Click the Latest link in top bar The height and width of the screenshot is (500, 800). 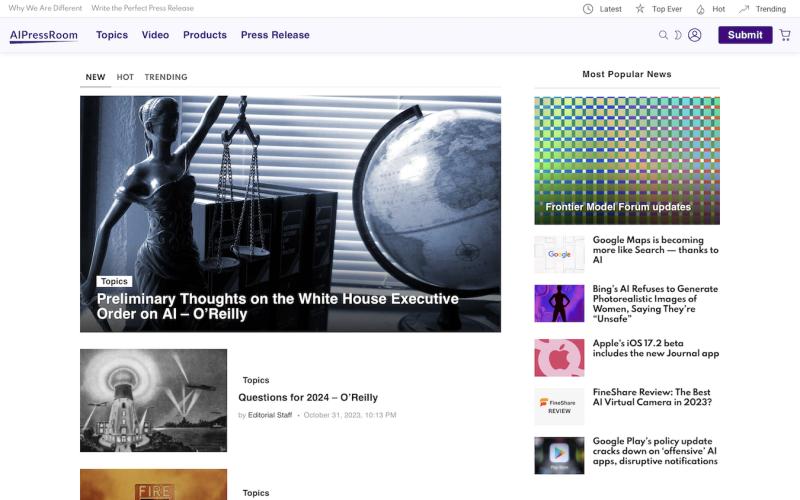(x=611, y=9)
